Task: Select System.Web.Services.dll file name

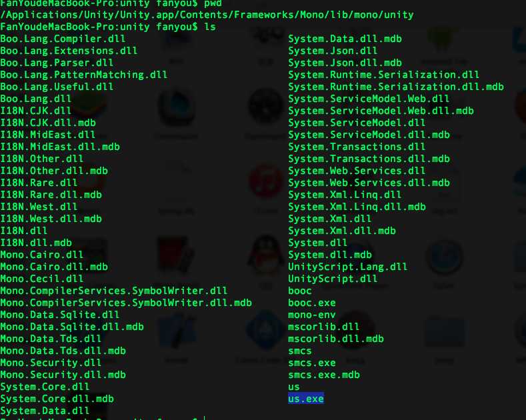Action: 357,171
